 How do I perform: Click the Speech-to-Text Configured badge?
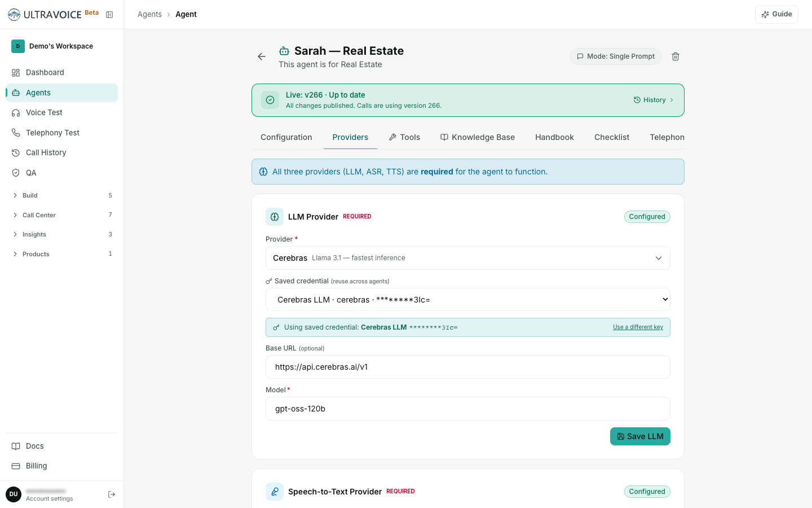click(647, 492)
